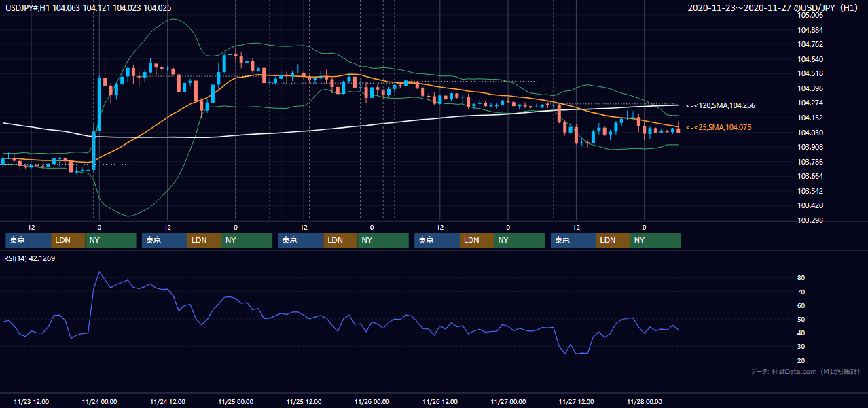This screenshot has width=868, height=408.
Task: Click the 11/25 12:00 time label
Action: [x=304, y=401]
